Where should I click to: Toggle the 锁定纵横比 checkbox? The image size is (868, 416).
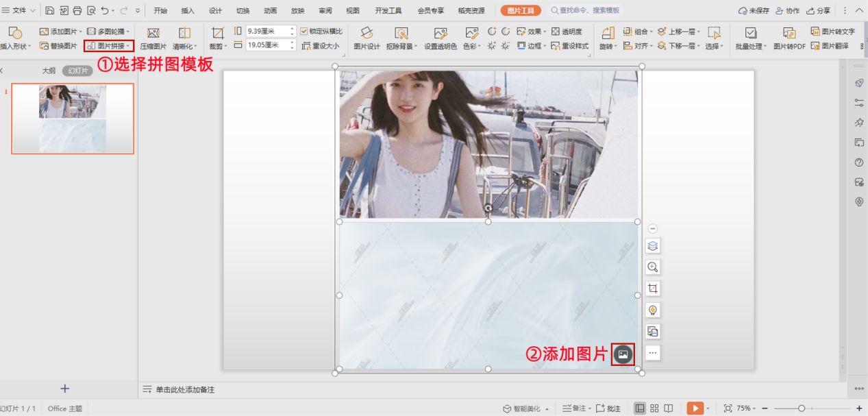304,32
